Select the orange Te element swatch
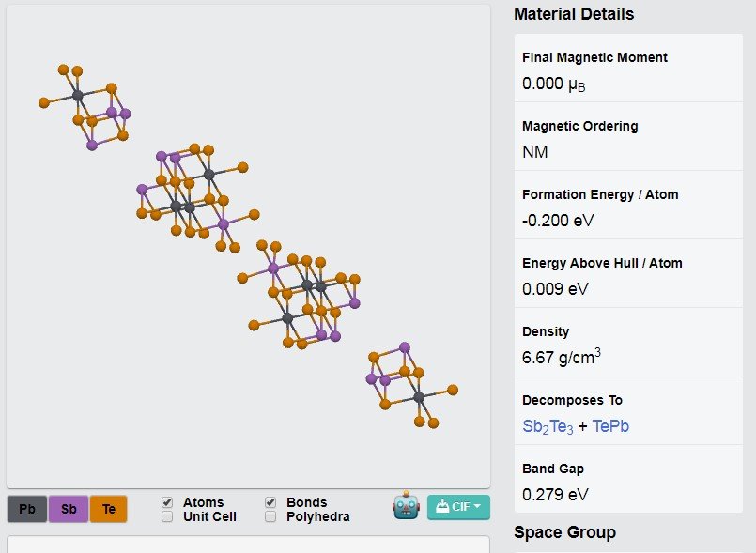 click(x=109, y=509)
